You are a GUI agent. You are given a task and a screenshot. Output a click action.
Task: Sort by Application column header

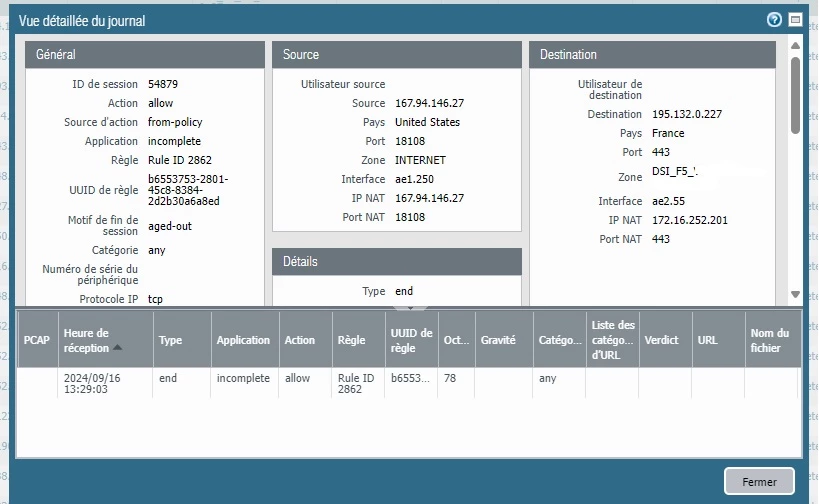coord(245,340)
